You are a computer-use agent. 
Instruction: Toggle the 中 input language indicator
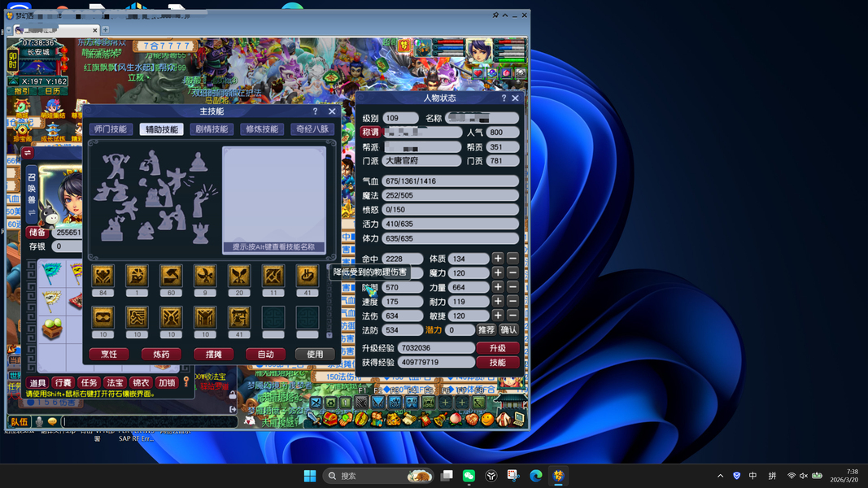752,476
